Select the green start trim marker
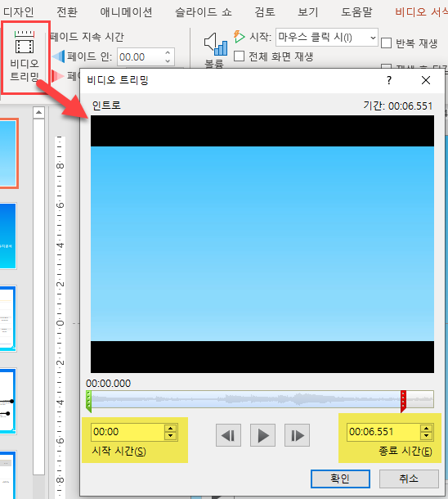Image resolution: width=448 pixels, height=499 pixels. 89,402
